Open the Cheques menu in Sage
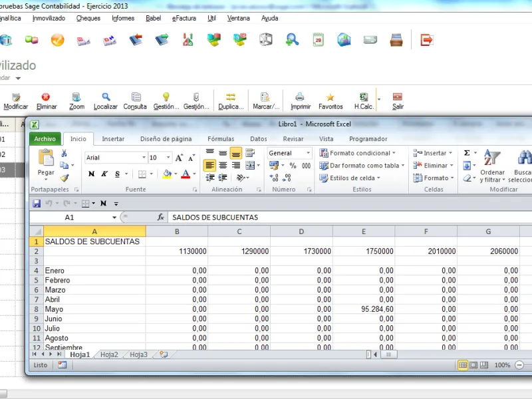This screenshot has height=399, width=532. point(88,19)
